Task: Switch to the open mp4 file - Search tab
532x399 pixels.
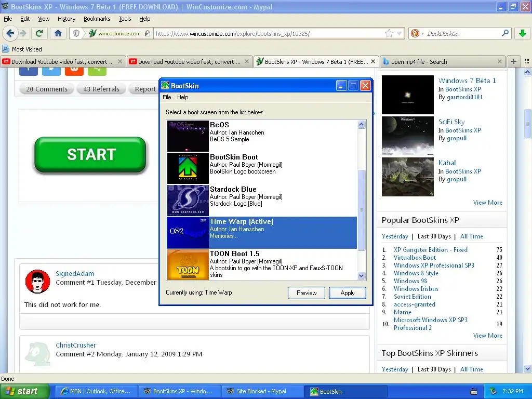Action: click(x=443, y=61)
